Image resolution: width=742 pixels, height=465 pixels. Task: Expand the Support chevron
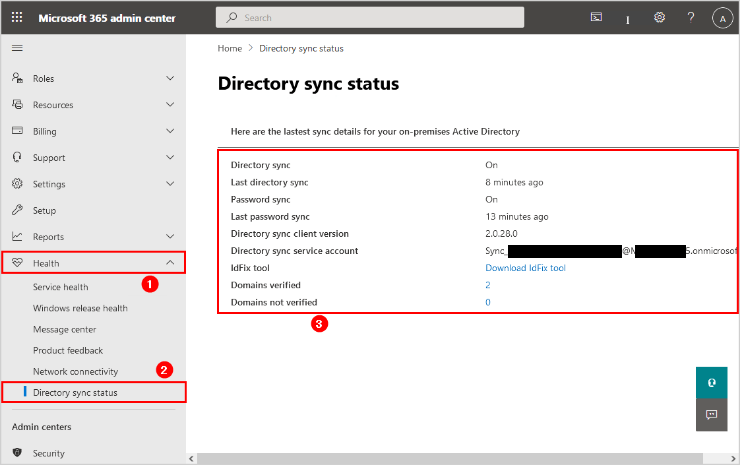tap(170, 157)
